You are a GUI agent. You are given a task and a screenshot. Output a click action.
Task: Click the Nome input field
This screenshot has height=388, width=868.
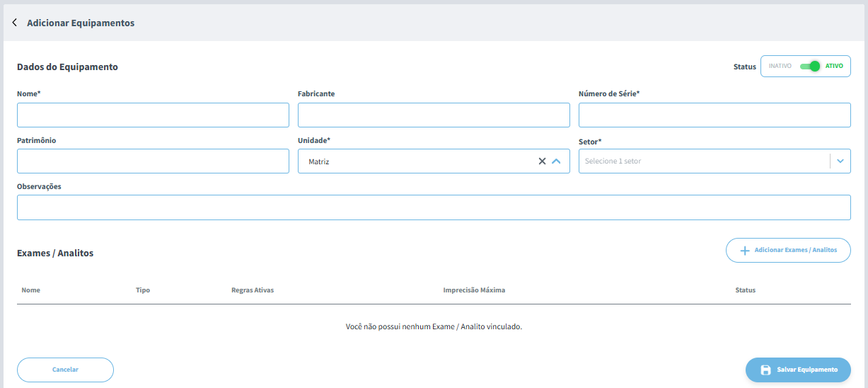click(153, 115)
